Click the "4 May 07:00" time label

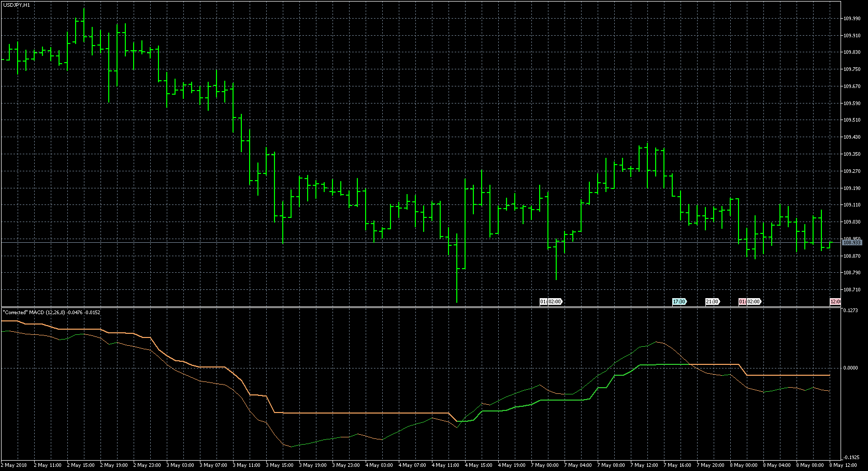tap(412, 465)
